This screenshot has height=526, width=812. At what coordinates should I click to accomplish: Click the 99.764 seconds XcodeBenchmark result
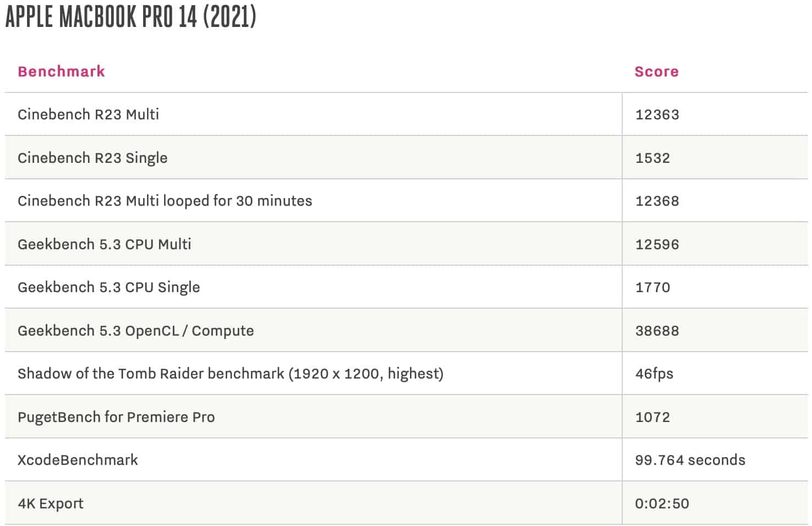click(x=690, y=460)
